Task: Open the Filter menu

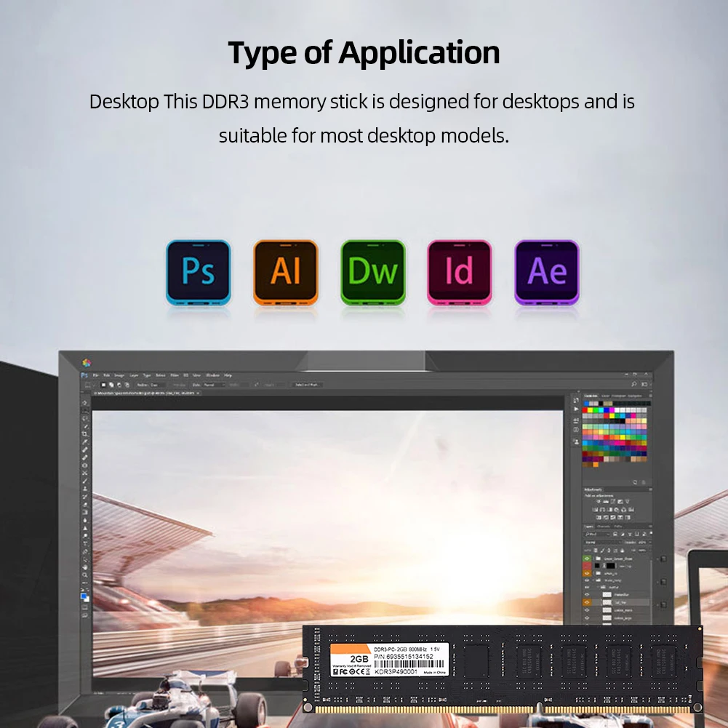Action: (x=175, y=375)
